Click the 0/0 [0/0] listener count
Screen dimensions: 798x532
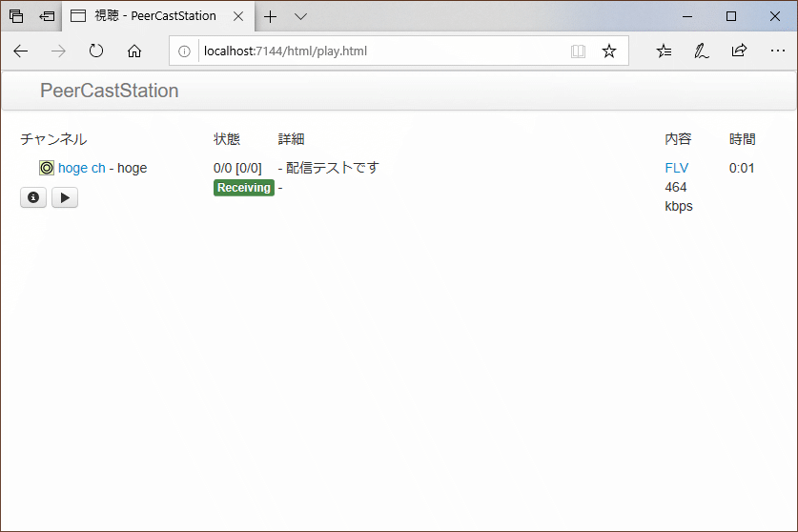(237, 168)
